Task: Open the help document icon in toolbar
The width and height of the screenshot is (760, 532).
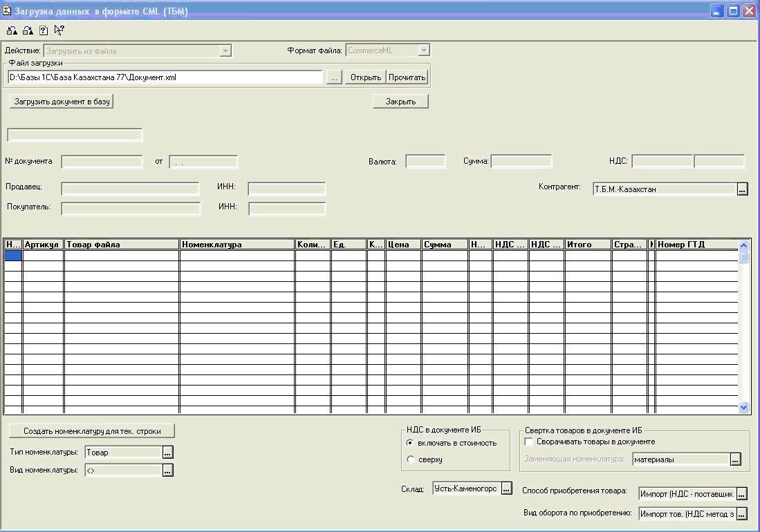Action: tap(44, 30)
